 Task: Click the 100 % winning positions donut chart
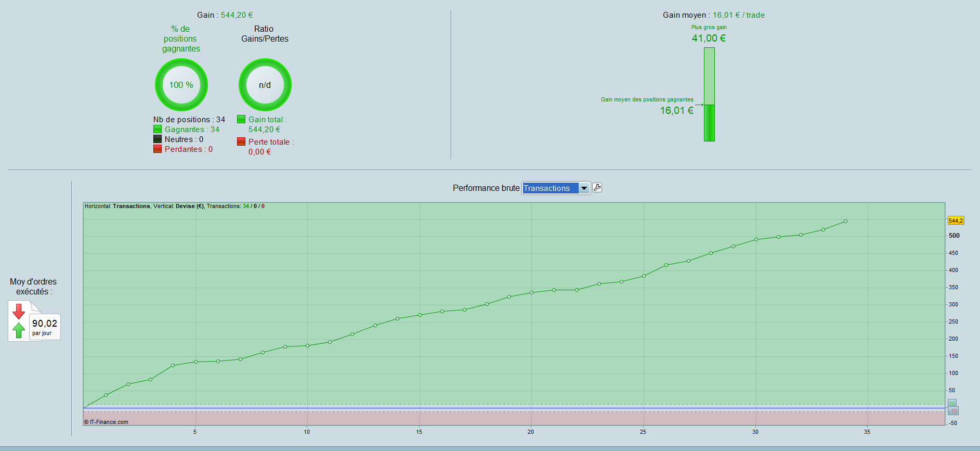pos(181,85)
